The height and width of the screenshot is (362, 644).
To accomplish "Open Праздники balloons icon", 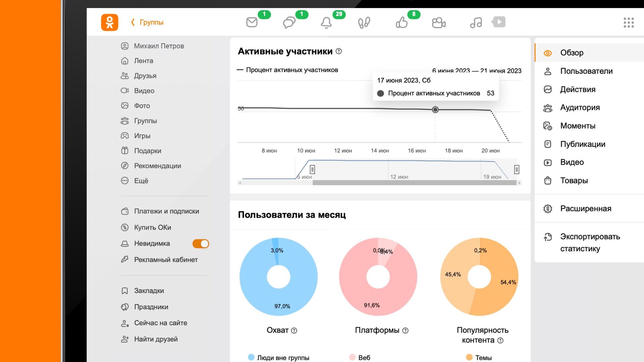I will [x=125, y=307].
